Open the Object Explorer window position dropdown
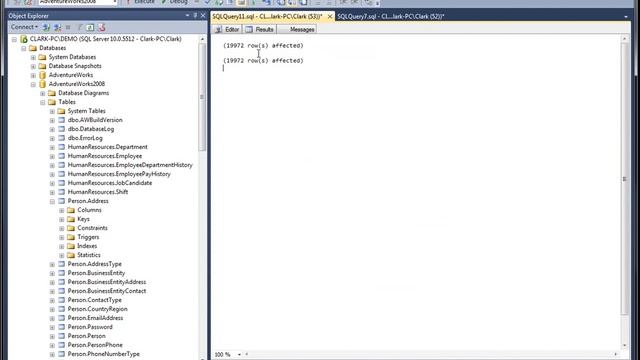640x360 pixels. [187, 16]
